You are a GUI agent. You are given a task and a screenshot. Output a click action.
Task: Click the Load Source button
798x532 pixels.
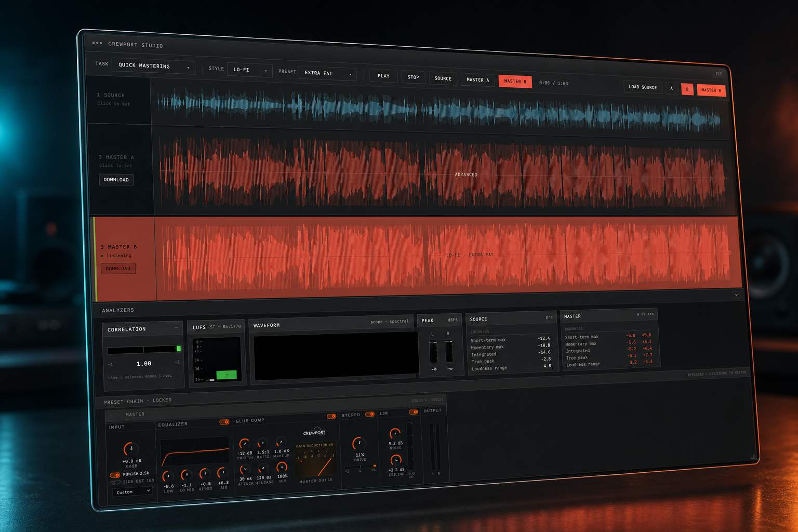coord(643,87)
